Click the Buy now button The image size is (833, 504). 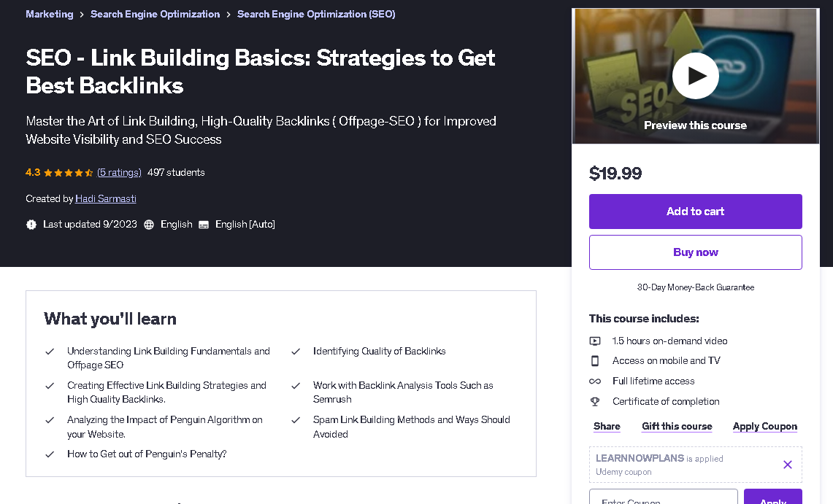[696, 252]
